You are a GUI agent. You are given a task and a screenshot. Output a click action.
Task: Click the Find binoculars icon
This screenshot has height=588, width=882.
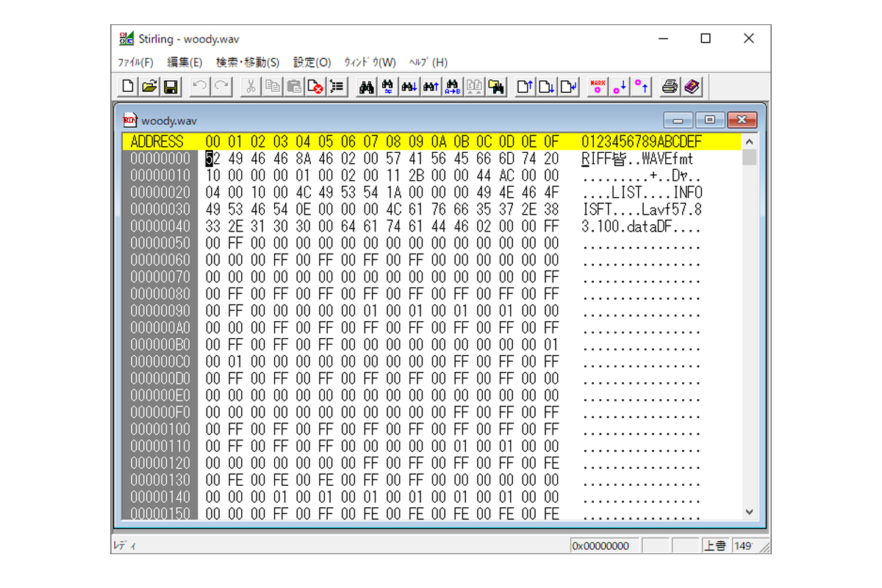[x=366, y=87]
